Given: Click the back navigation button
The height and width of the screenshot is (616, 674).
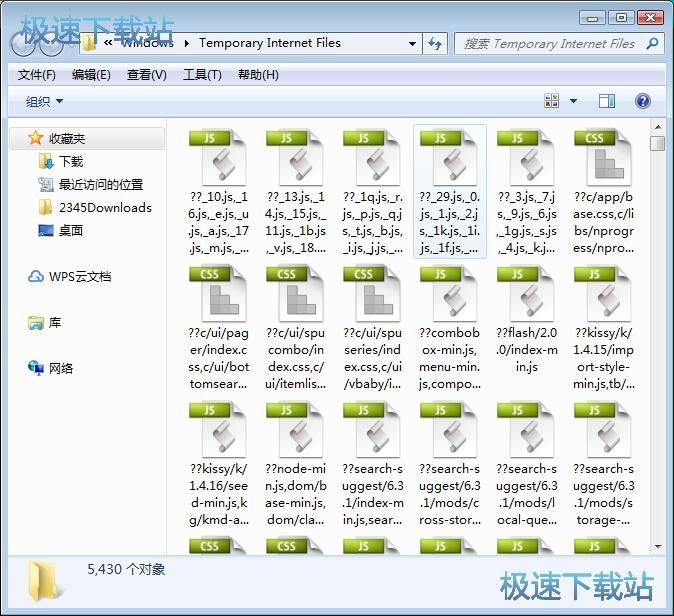Looking at the screenshot, I should 21,43.
